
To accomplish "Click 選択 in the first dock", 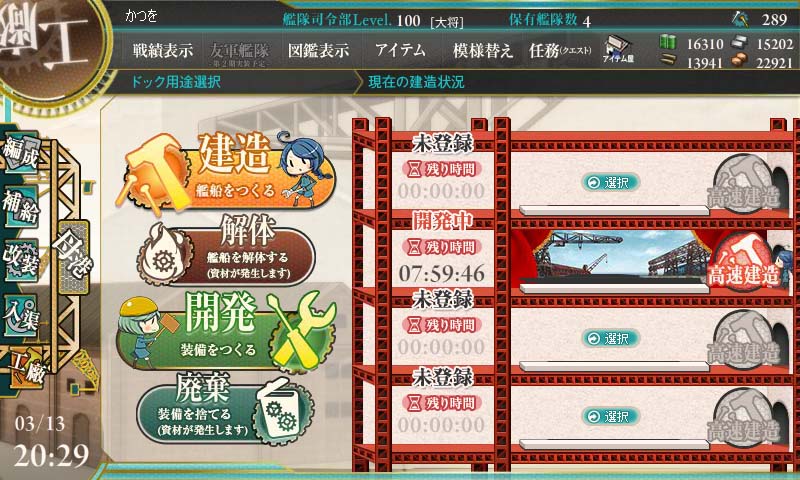I will [611, 182].
